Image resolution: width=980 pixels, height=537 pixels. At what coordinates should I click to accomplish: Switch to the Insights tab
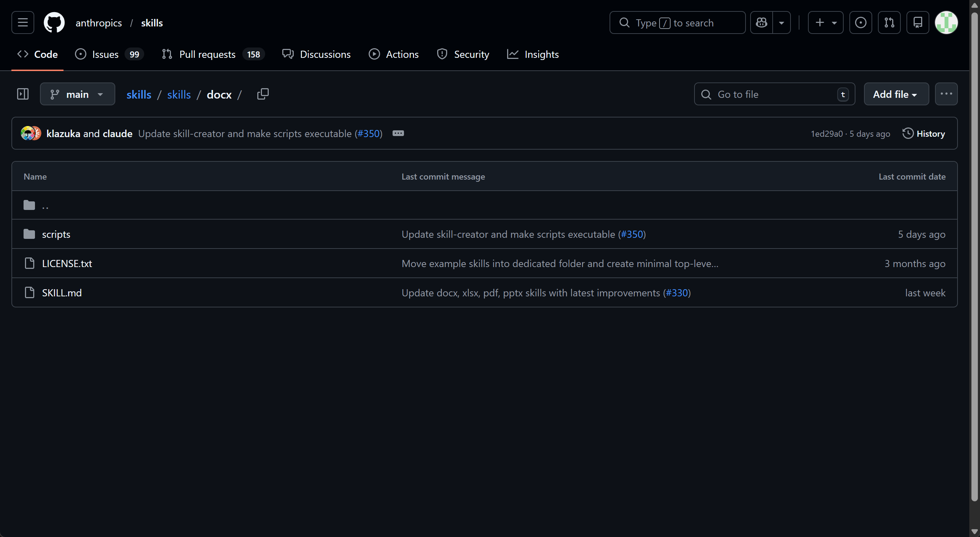(532, 54)
